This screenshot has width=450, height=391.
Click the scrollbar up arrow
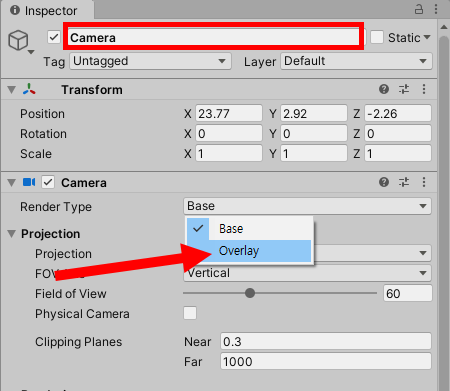(444, 27)
